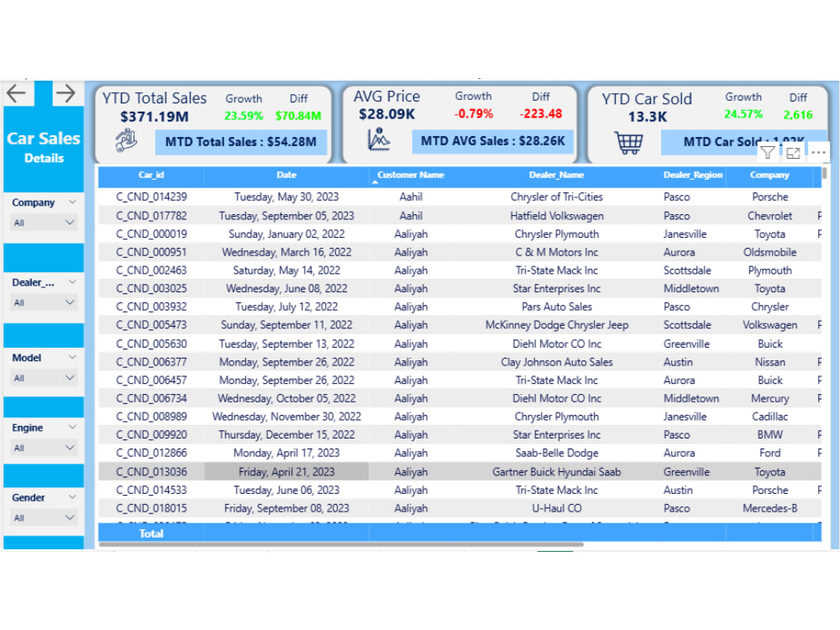Viewport: 840px width, 630px height.
Task: Open the Engine 'All' dropdown
Action: [45, 448]
